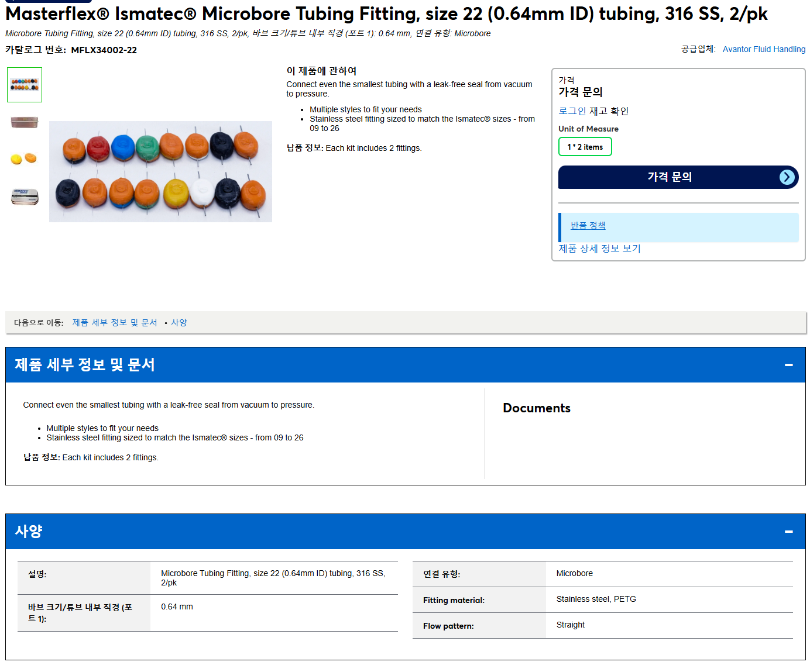Open Avantor Fluid Handling supplier link
The height and width of the screenshot is (672, 810).
(x=764, y=49)
